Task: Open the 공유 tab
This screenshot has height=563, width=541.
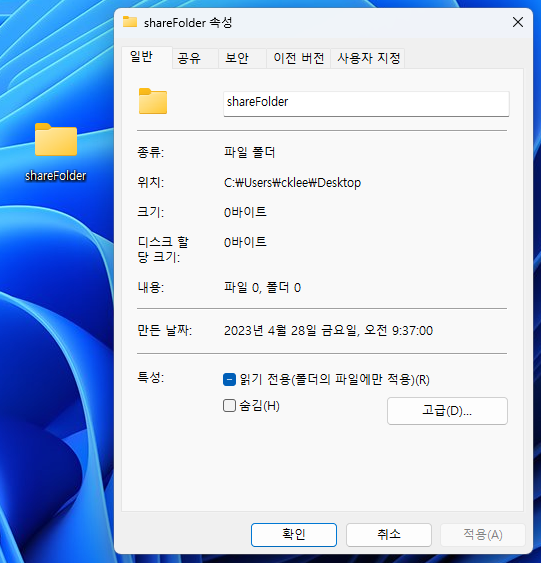Action: pyautogui.click(x=195, y=58)
